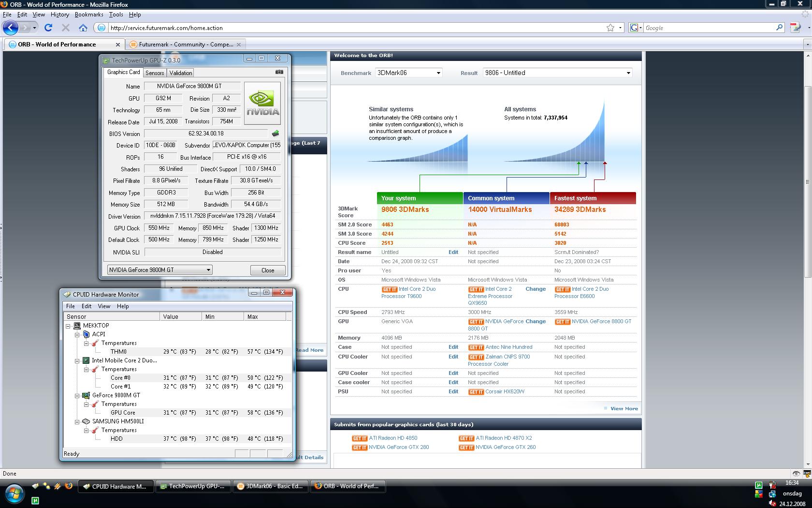
Task: Open the Benchmark 3DMark06 dropdown
Action: [409, 73]
